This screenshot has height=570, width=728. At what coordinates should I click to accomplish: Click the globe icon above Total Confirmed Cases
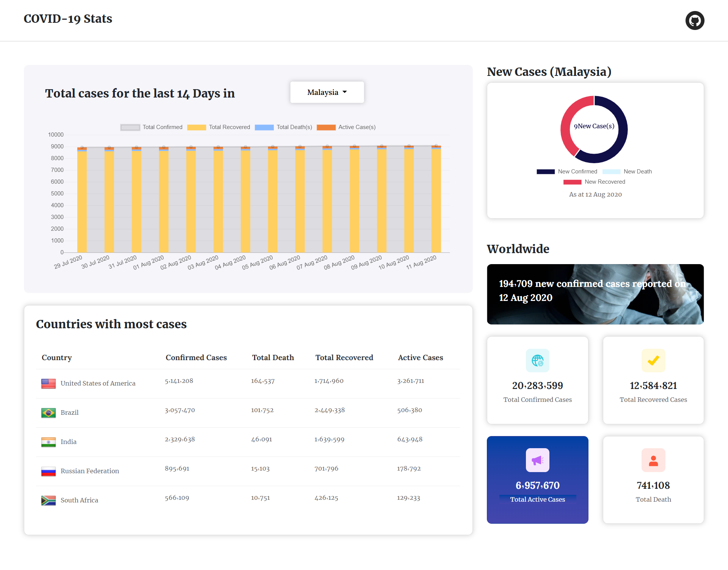tap(538, 361)
